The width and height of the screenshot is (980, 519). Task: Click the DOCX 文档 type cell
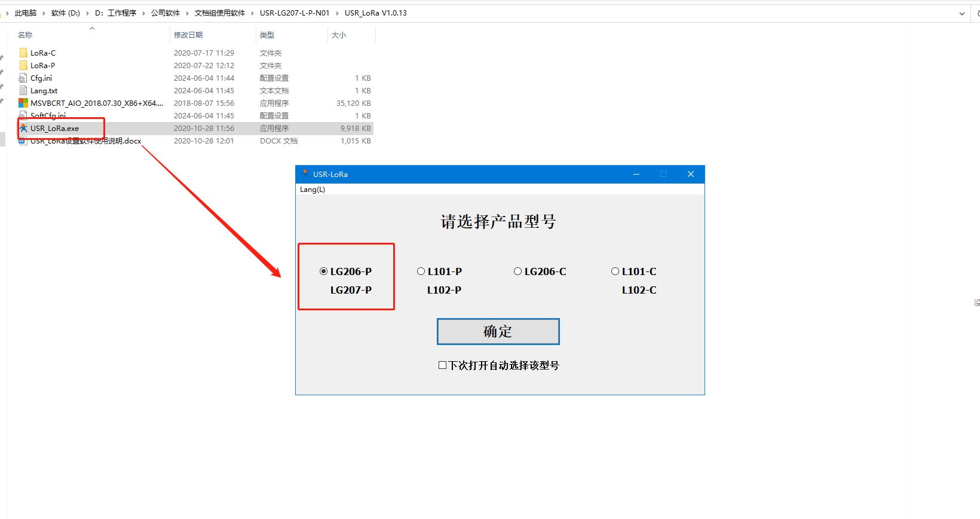click(x=279, y=141)
